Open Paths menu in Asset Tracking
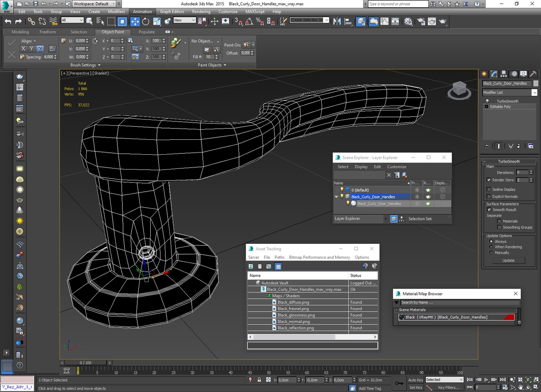The height and width of the screenshot is (392, 541). pyautogui.click(x=280, y=257)
